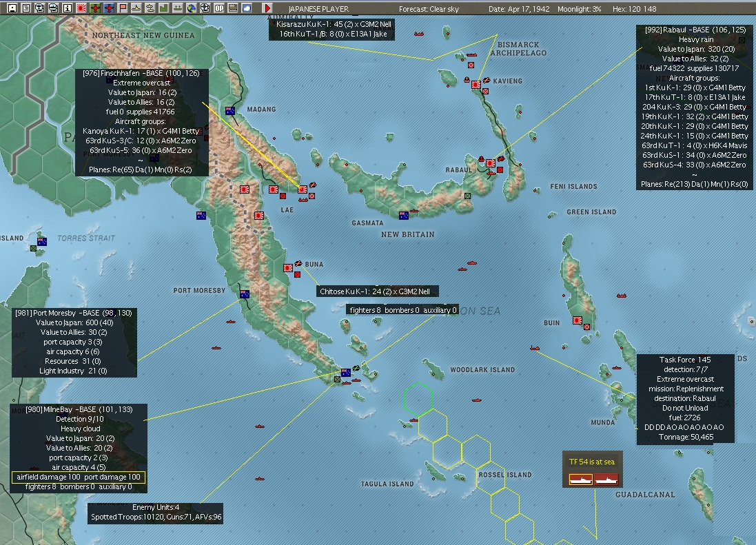The image size is (756, 545).
Task: Click the 'NEW BRITAIN' map label
Action: [x=408, y=234]
